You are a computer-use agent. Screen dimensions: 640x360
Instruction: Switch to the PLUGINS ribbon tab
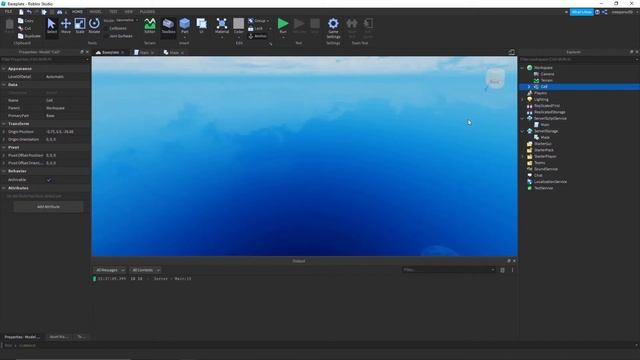pyautogui.click(x=147, y=12)
